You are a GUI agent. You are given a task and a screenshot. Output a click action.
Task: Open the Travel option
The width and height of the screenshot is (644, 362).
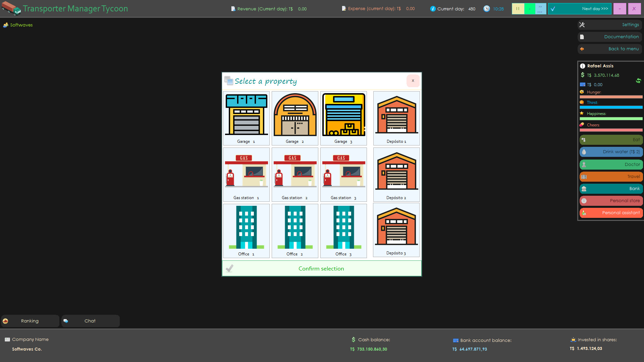(610, 176)
